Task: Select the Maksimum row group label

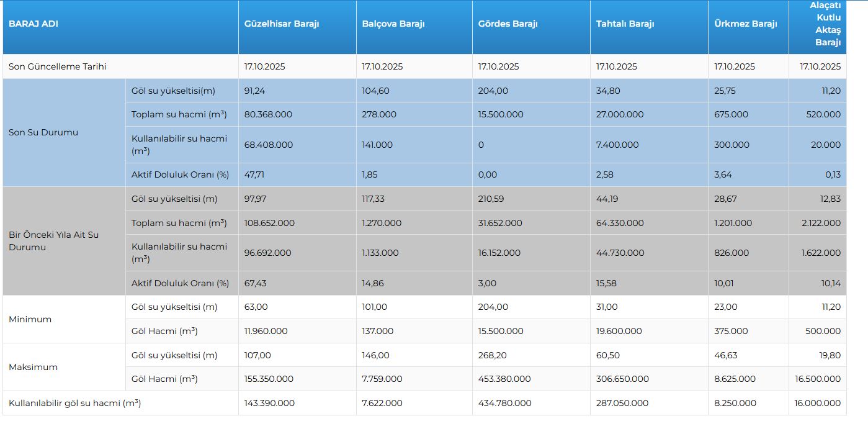Action: click(33, 367)
